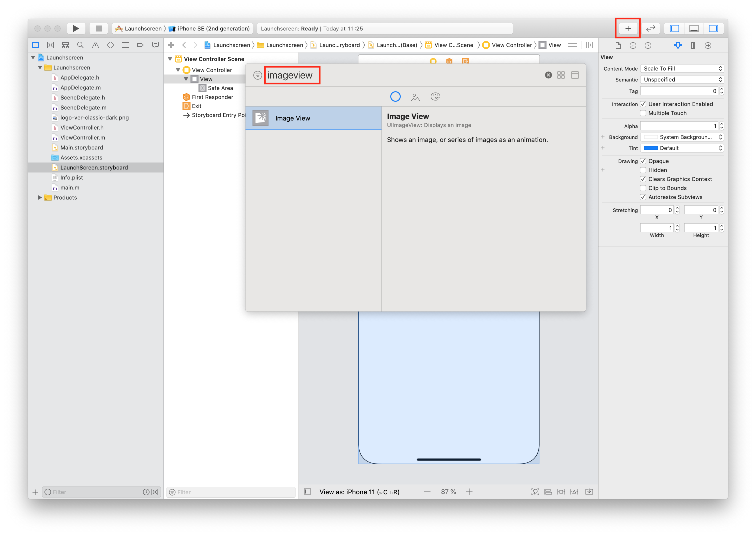Open the Attributes inspector
Screen dimensions: 756x536
(x=678, y=45)
